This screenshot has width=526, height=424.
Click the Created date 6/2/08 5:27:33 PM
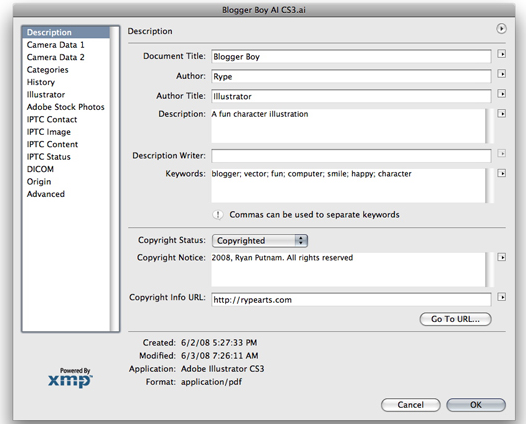click(x=219, y=342)
